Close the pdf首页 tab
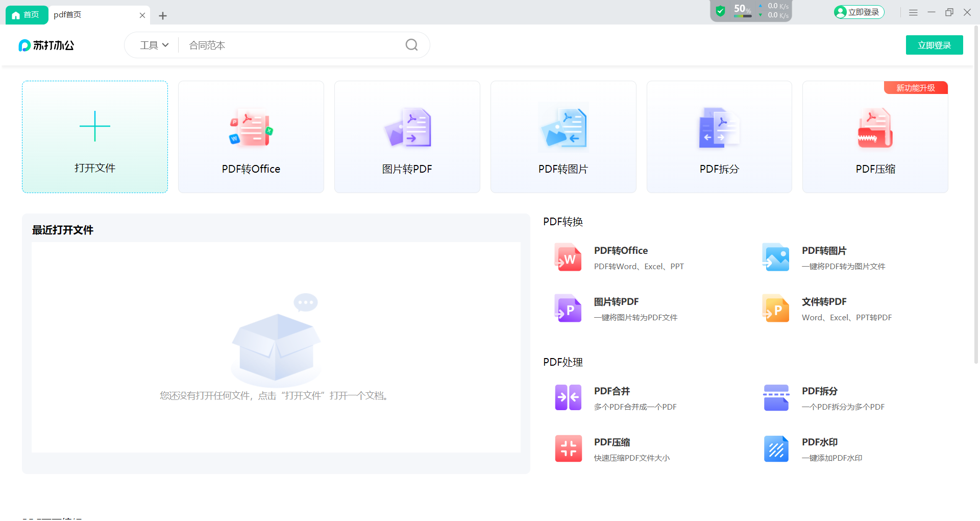 (142, 15)
